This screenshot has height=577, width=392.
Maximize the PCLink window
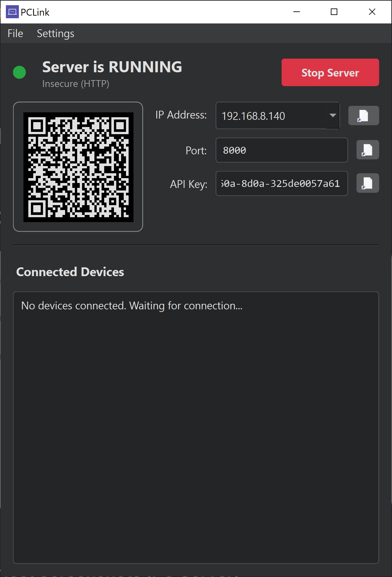(x=334, y=12)
